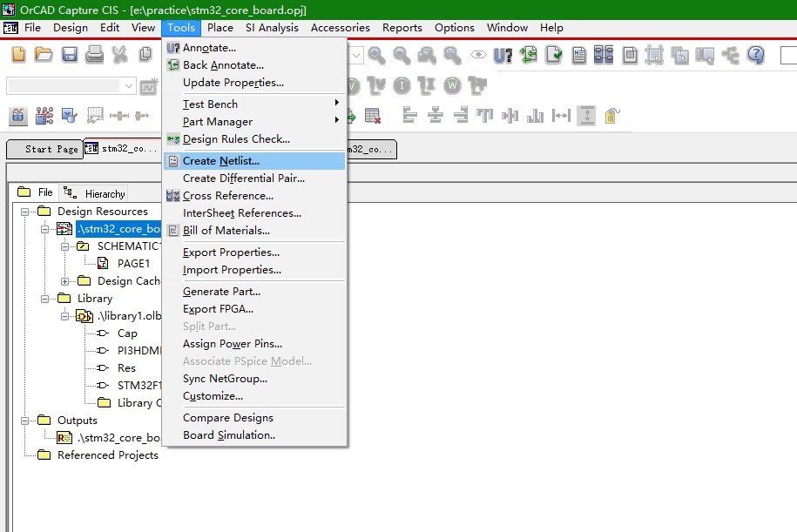The image size is (797, 532).
Task: Click the Cross Reference toolbar icon
Action: (x=604, y=55)
